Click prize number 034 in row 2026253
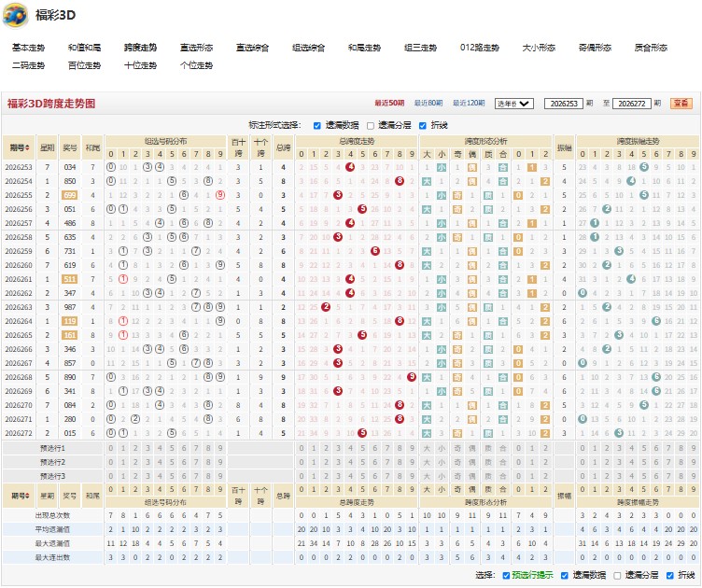 pyautogui.click(x=69, y=167)
